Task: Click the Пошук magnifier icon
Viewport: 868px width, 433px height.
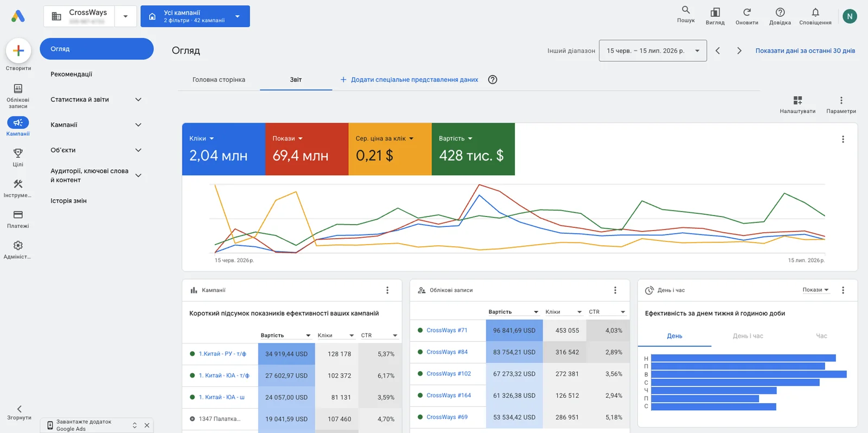Action: [686, 10]
